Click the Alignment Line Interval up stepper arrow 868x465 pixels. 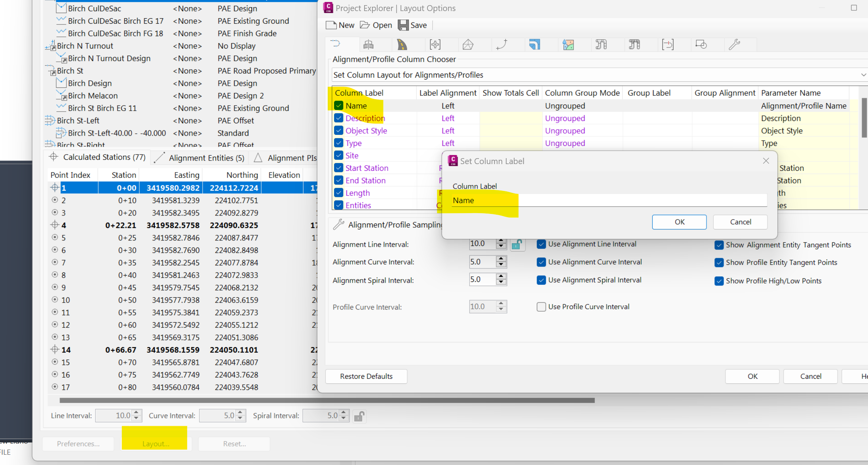point(500,241)
